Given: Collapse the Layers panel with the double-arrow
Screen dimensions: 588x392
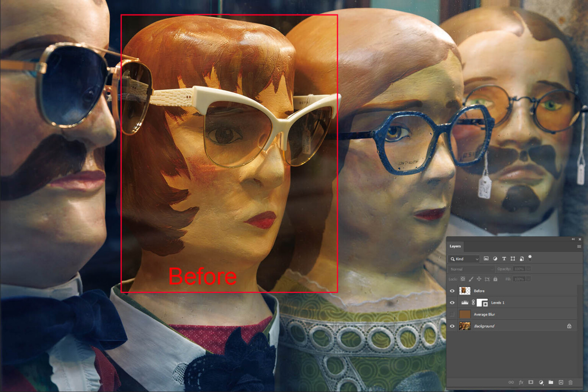Looking at the screenshot, I should pyautogui.click(x=573, y=239).
